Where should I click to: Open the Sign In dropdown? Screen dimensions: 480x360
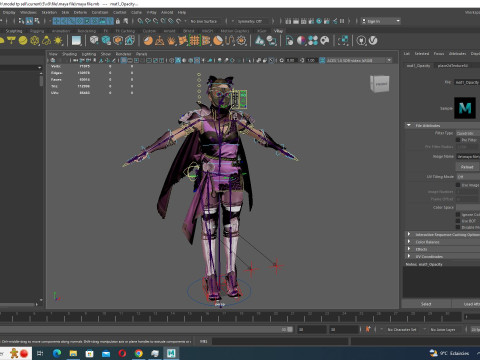pos(381,21)
